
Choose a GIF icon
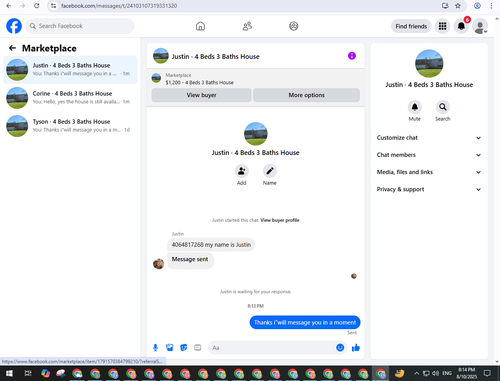coord(198,348)
